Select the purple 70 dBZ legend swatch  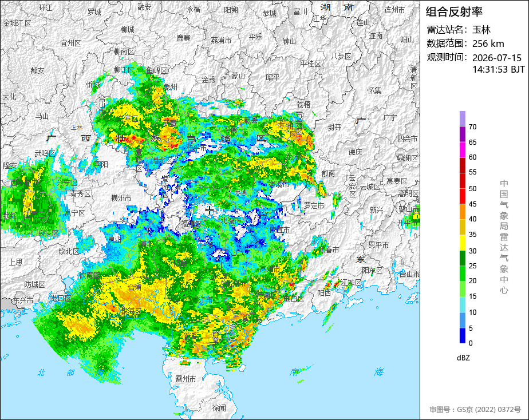point(463,118)
